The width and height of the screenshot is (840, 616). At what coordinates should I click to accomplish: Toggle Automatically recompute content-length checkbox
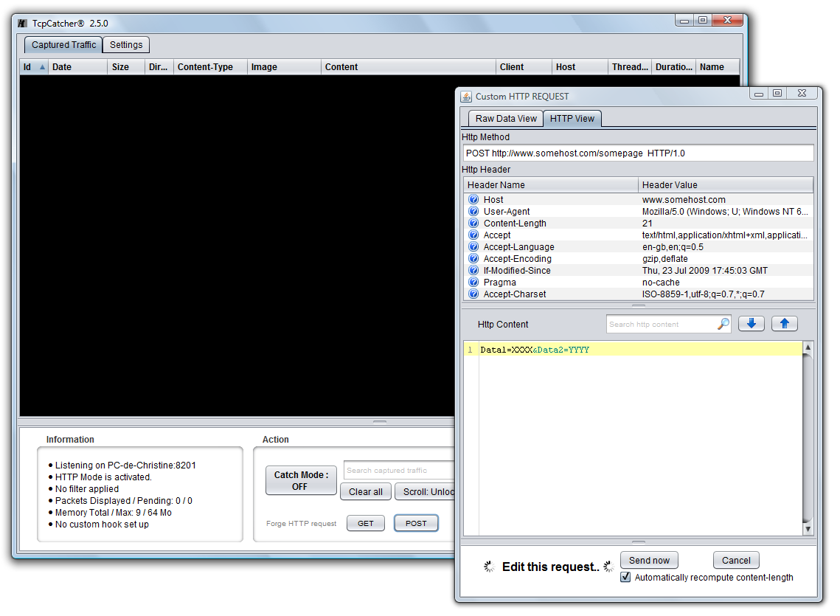[x=625, y=578]
